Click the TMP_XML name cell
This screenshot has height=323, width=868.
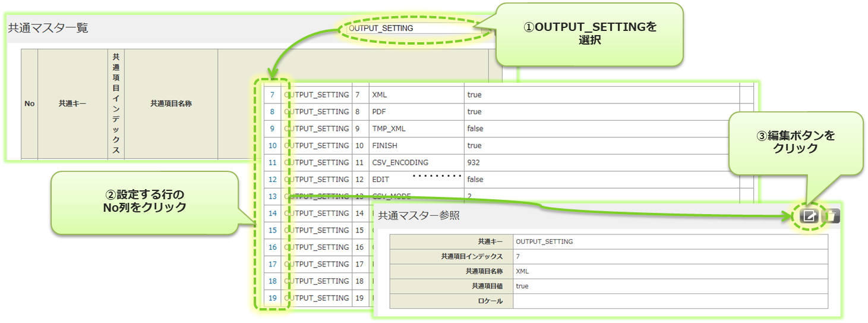(389, 128)
